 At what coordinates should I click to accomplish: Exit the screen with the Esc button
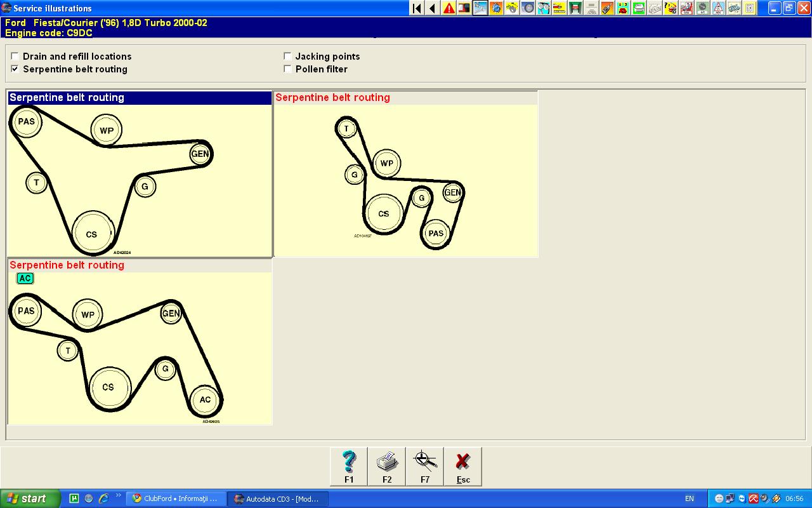tap(463, 466)
